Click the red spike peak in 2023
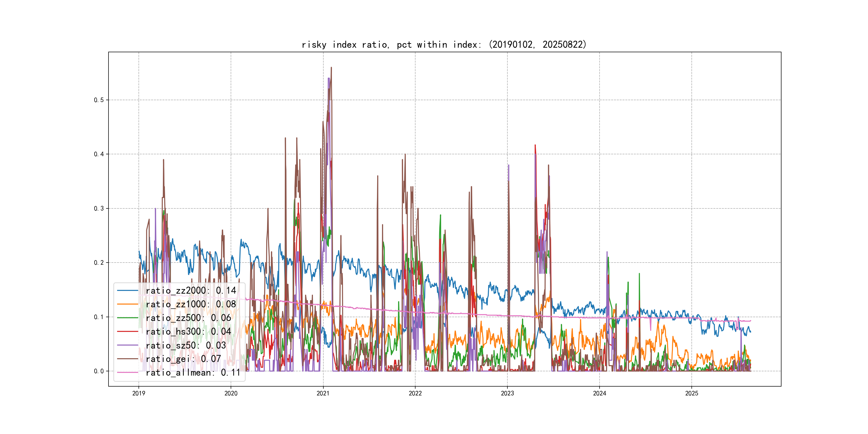This screenshot has height=434, width=868. [x=535, y=145]
